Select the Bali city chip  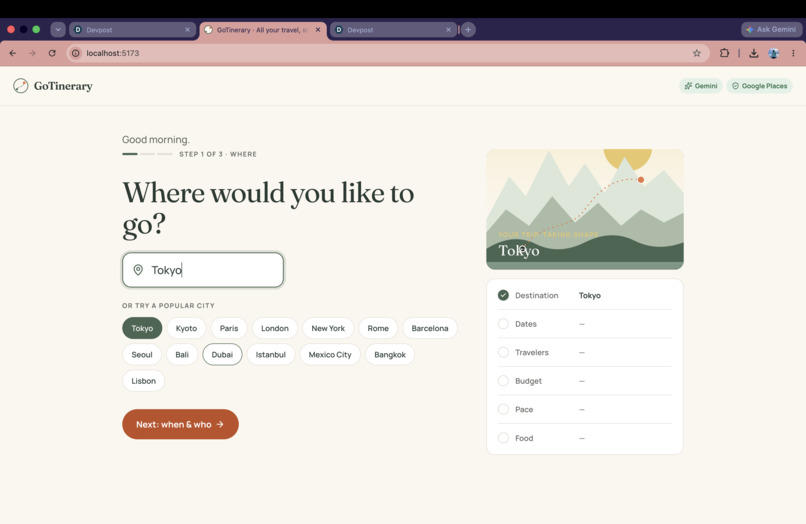pyautogui.click(x=182, y=354)
